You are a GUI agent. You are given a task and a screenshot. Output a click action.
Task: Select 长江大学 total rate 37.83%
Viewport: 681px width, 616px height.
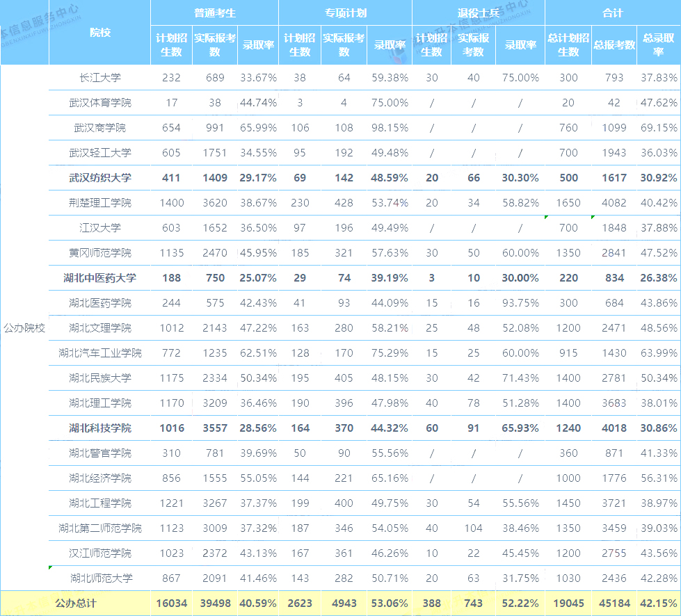point(659,78)
